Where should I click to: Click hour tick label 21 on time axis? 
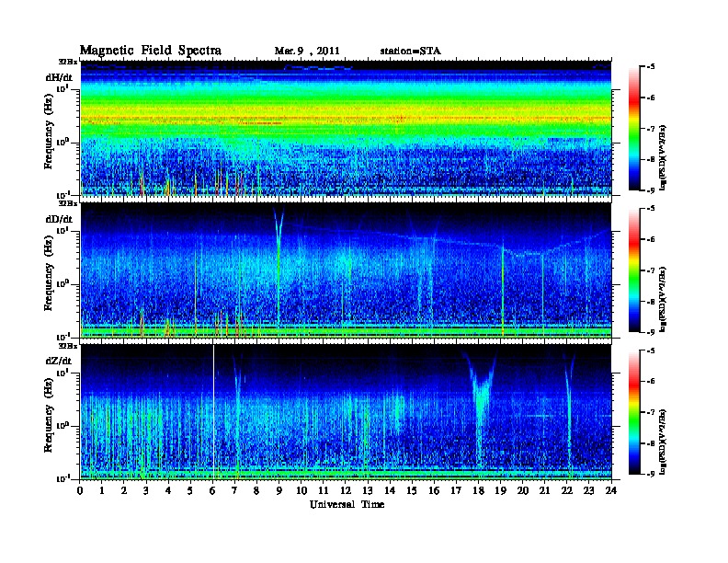544,490
